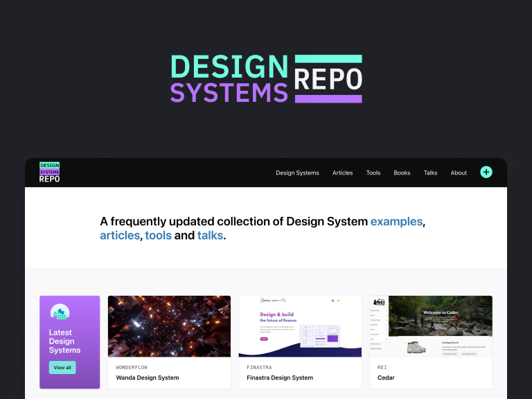The image size is (532, 399).
Task: Follow the 'examples' link in headline
Action: [x=396, y=222]
